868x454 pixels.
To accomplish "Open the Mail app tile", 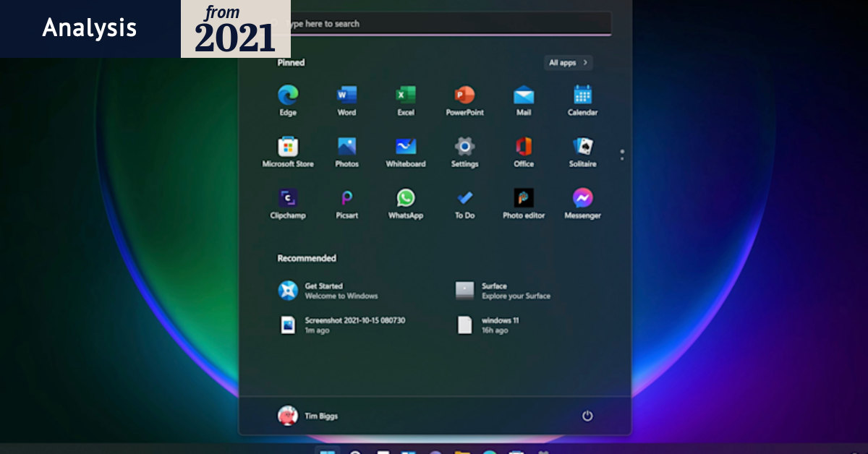I will 524,100.
